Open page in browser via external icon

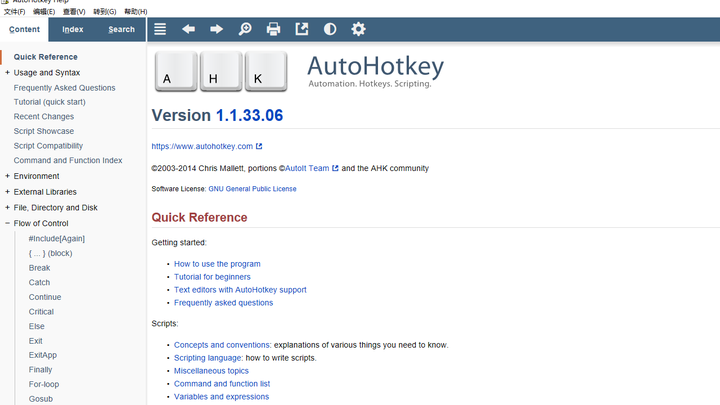(302, 29)
